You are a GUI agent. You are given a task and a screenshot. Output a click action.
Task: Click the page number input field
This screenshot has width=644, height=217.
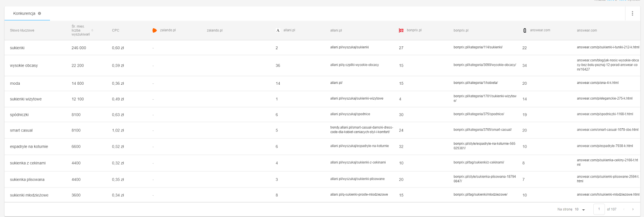click(x=599, y=209)
